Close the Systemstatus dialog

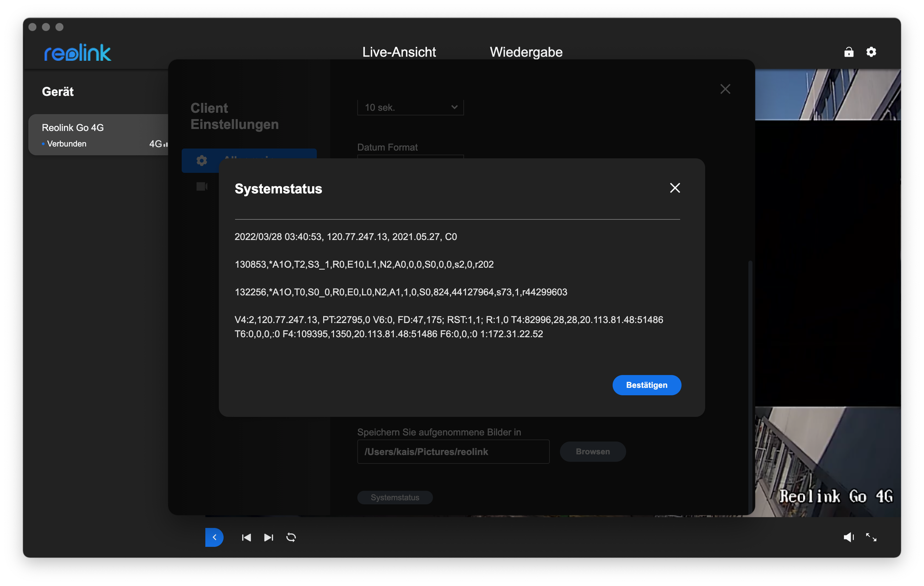click(674, 188)
